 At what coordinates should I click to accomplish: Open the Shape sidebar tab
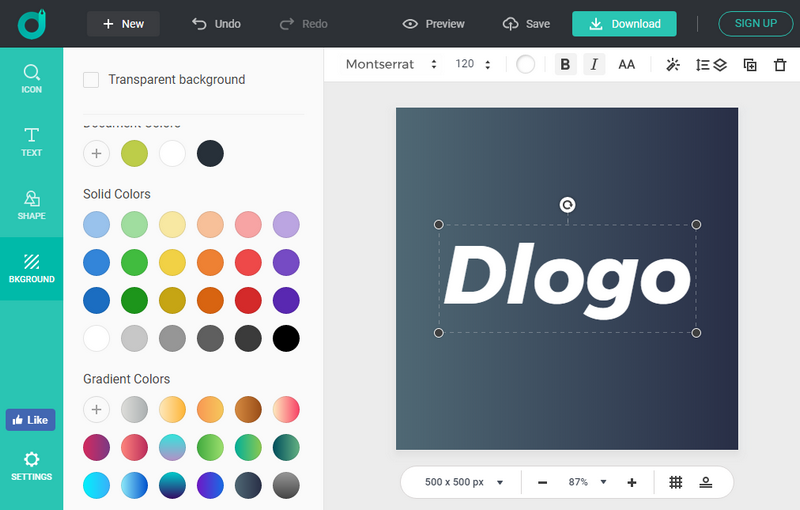32,205
